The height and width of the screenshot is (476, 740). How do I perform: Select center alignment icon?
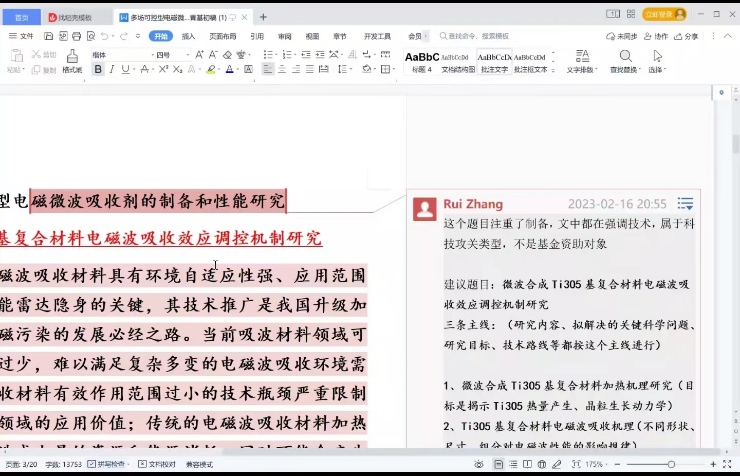click(x=283, y=70)
